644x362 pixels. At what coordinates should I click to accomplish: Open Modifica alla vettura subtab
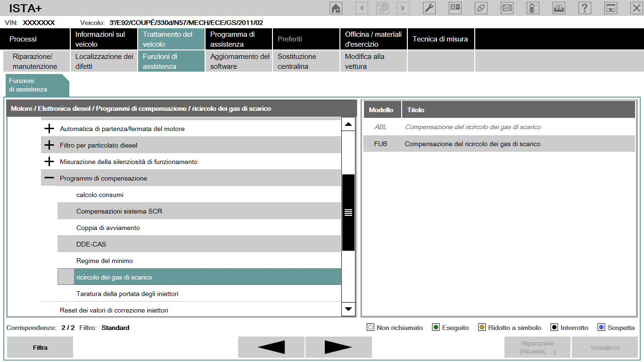[373, 61]
